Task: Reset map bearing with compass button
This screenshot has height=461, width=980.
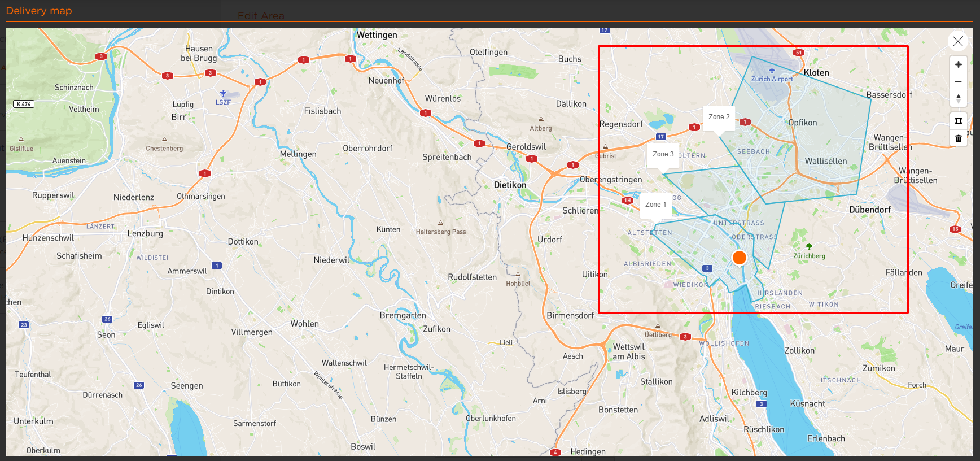Action: point(958,98)
